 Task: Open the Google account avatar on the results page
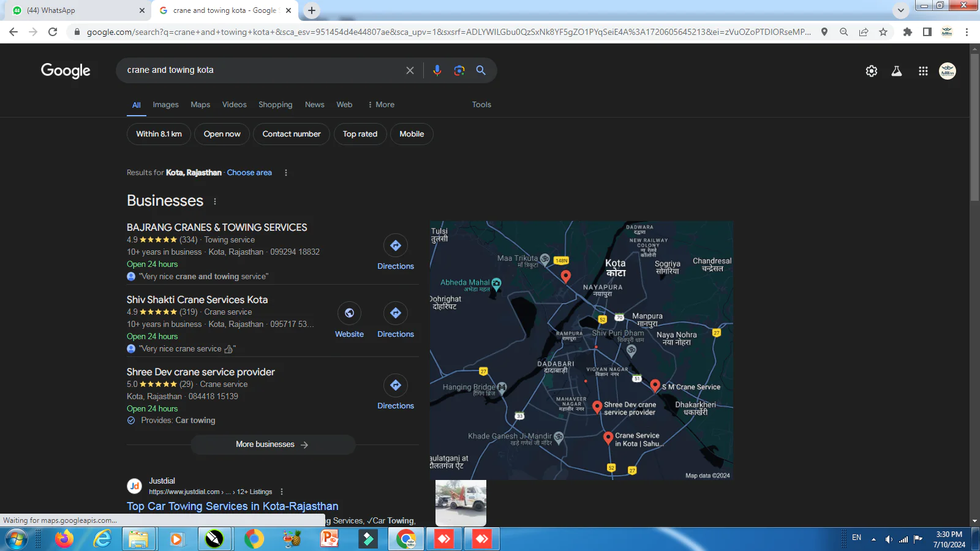[x=948, y=71]
